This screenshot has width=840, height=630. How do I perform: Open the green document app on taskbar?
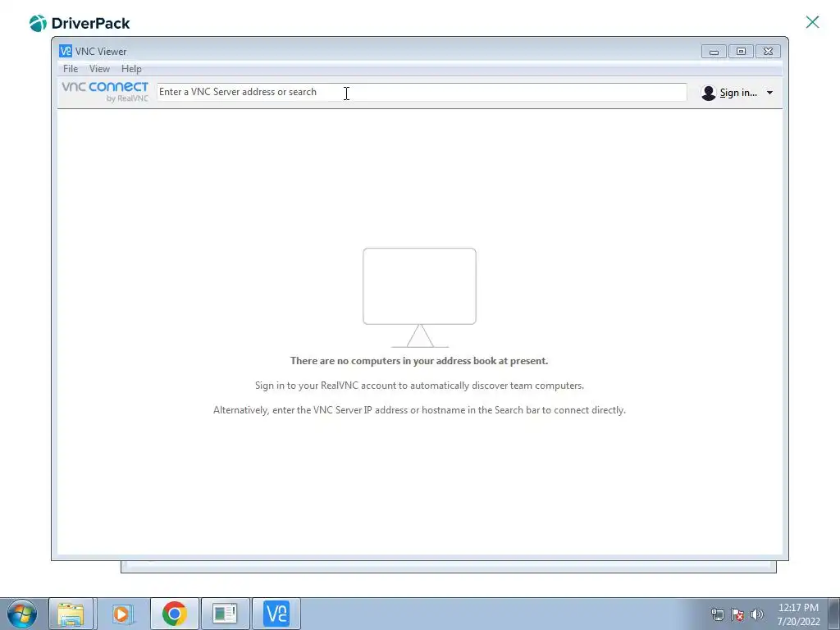225,614
